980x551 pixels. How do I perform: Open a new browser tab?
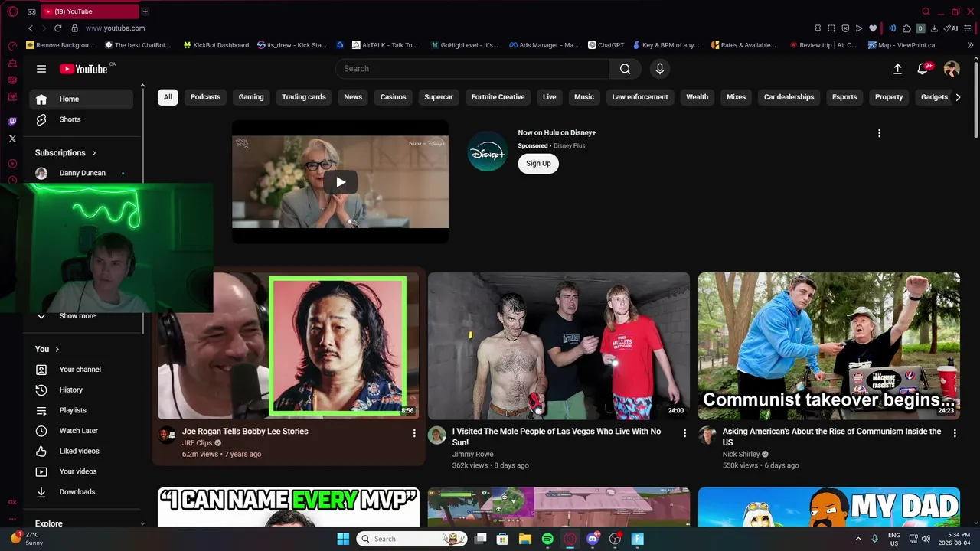pyautogui.click(x=145, y=11)
